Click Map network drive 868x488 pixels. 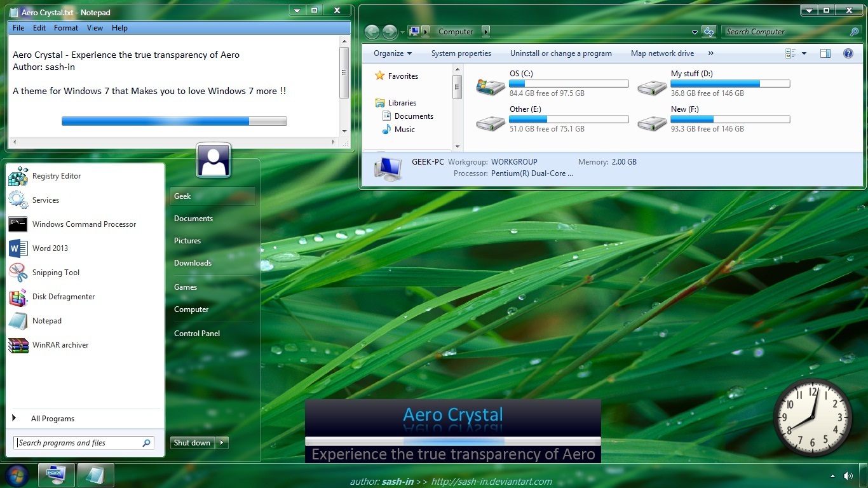[662, 53]
